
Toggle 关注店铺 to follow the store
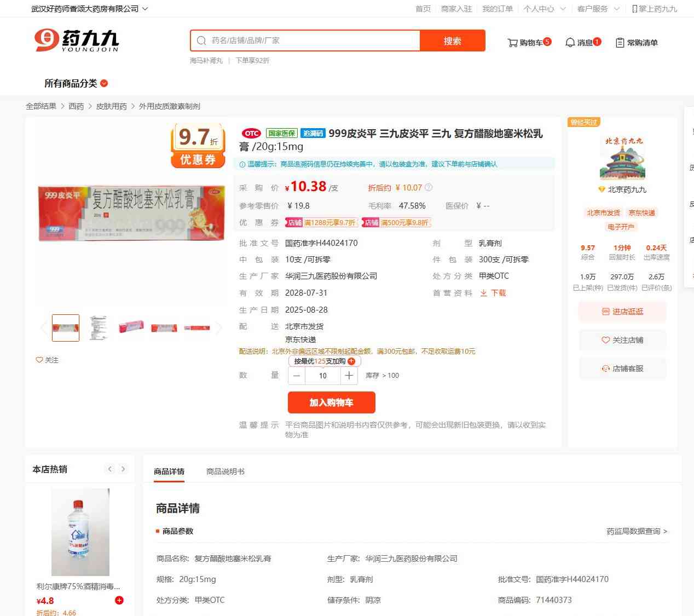pyautogui.click(x=622, y=340)
